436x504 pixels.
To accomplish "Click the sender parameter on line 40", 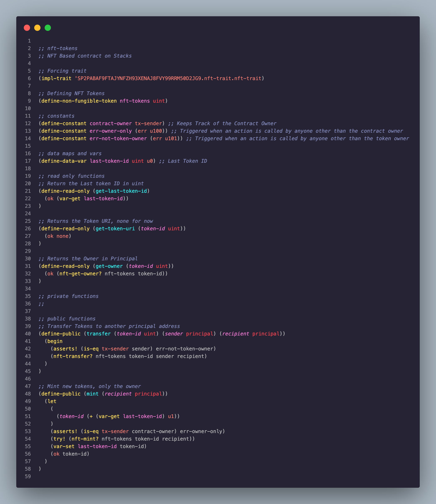I will click(x=174, y=334).
